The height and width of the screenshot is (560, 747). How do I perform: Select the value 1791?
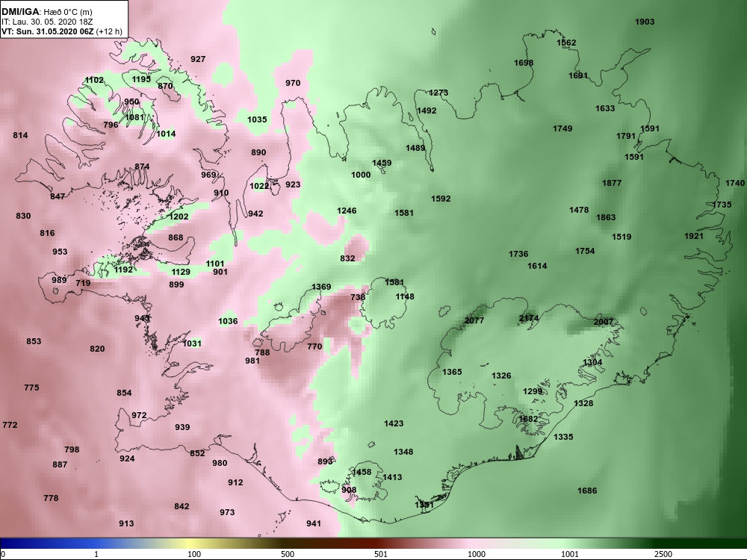click(626, 136)
